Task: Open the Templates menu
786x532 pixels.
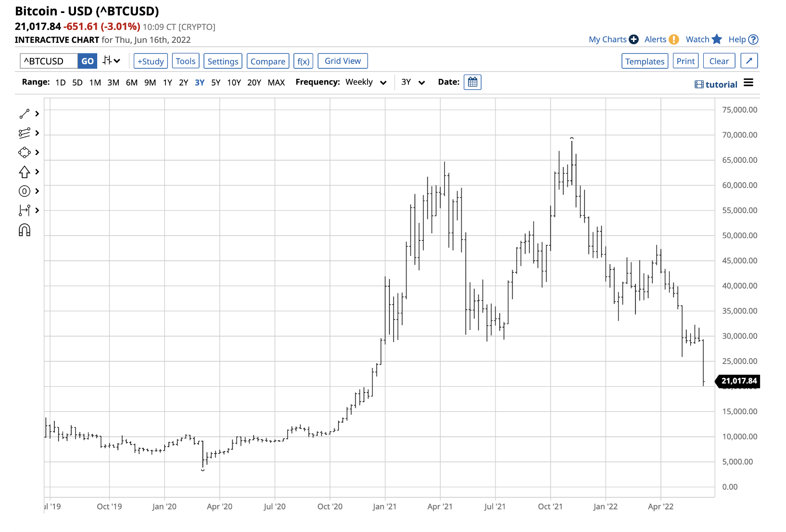Action: pos(645,61)
